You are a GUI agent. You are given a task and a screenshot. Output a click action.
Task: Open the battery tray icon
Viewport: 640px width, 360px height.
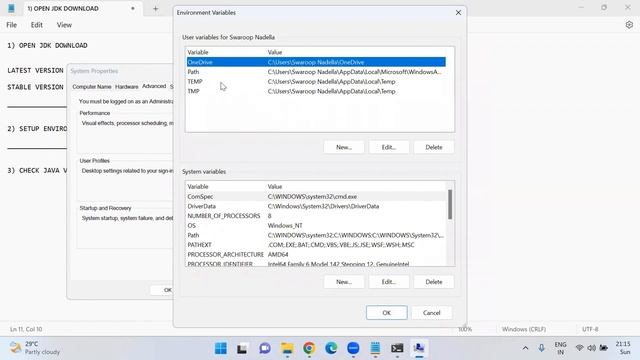[x=604, y=348]
